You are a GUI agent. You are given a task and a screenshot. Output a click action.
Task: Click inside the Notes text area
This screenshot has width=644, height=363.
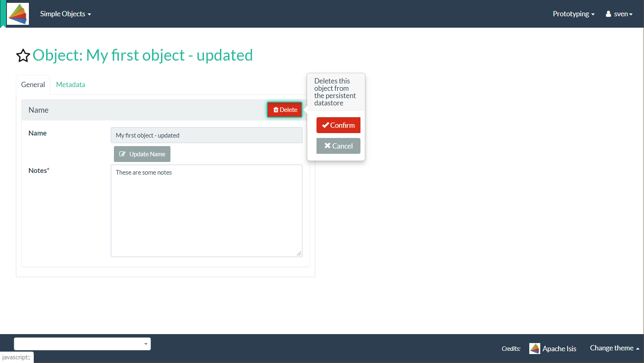click(206, 210)
